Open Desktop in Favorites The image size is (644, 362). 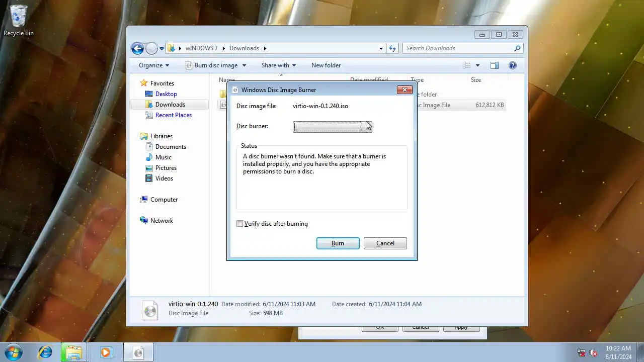[166, 94]
